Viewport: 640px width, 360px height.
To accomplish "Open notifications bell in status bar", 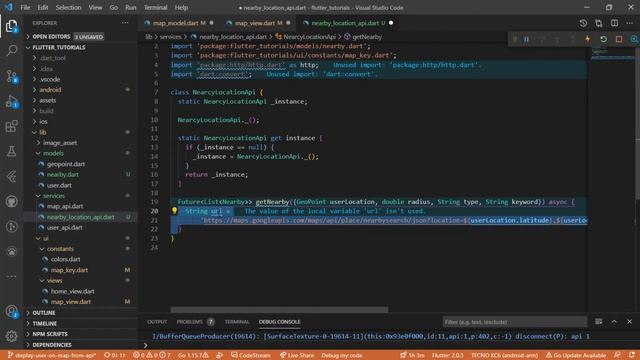I will (x=632, y=355).
